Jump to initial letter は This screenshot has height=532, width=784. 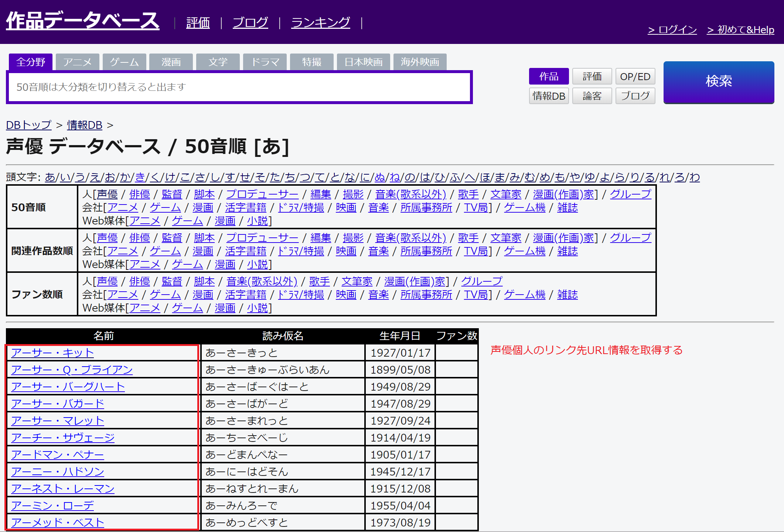click(425, 177)
